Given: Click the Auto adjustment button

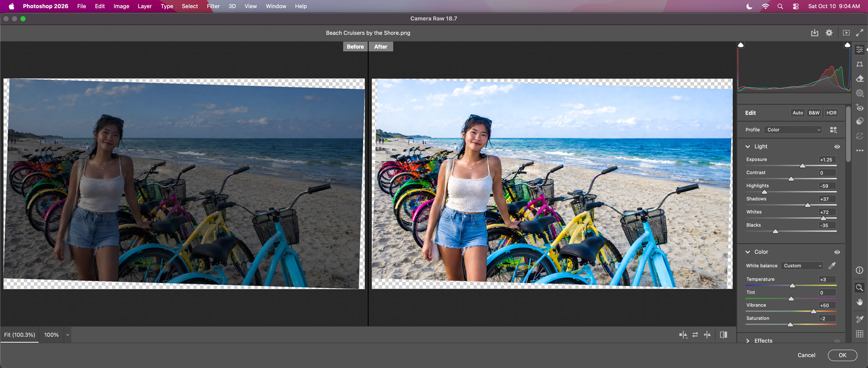Looking at the screenshot, I should coord(798,113).
